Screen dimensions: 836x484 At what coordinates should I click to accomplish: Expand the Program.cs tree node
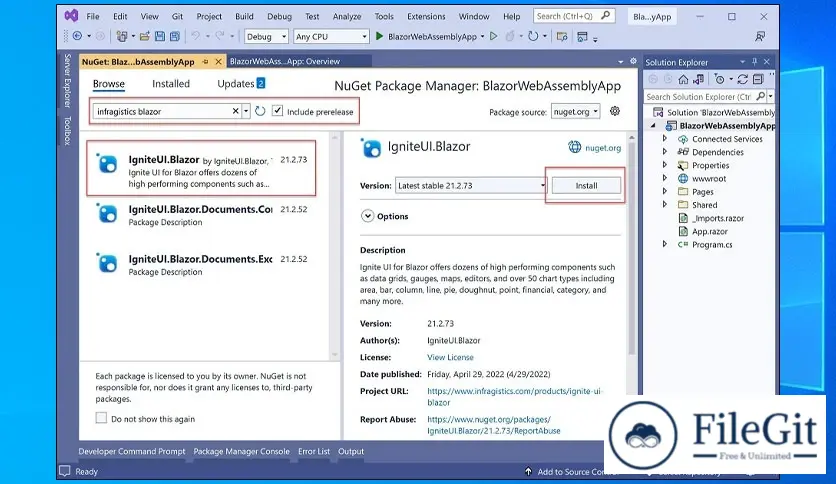(x=665, y=244)
